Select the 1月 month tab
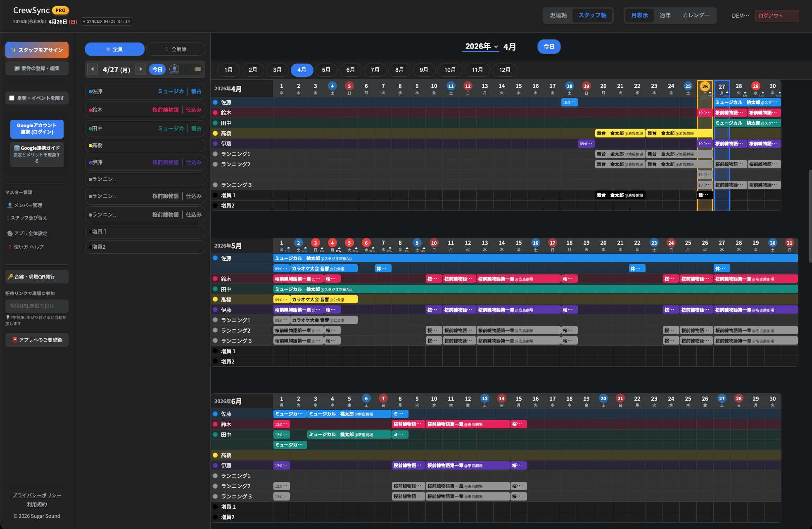 tap(228, 70)
